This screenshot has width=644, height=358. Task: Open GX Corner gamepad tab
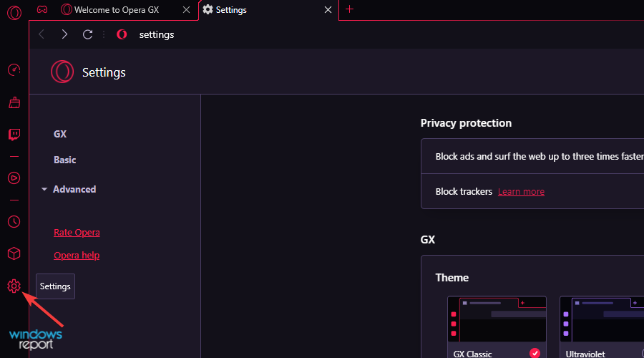click(x=42, y=9)
